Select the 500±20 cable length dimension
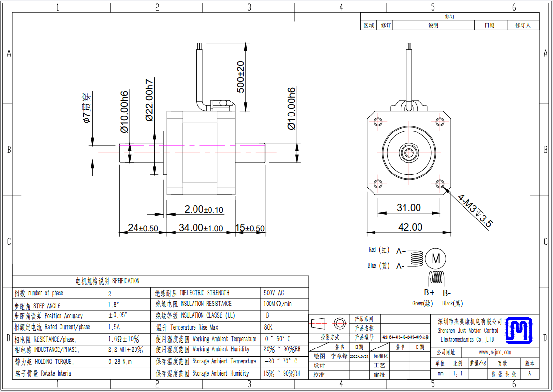 [x=241, y=76]
